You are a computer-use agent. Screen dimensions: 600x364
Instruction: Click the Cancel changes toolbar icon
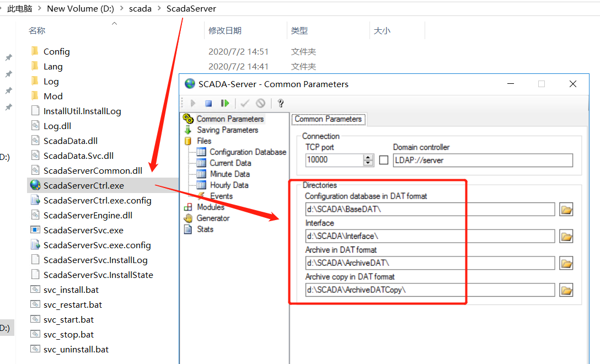coord(261,103)
